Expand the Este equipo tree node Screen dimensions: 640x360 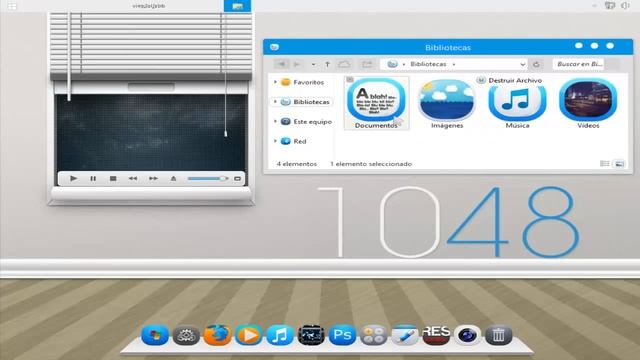click(x=275, y=122)
